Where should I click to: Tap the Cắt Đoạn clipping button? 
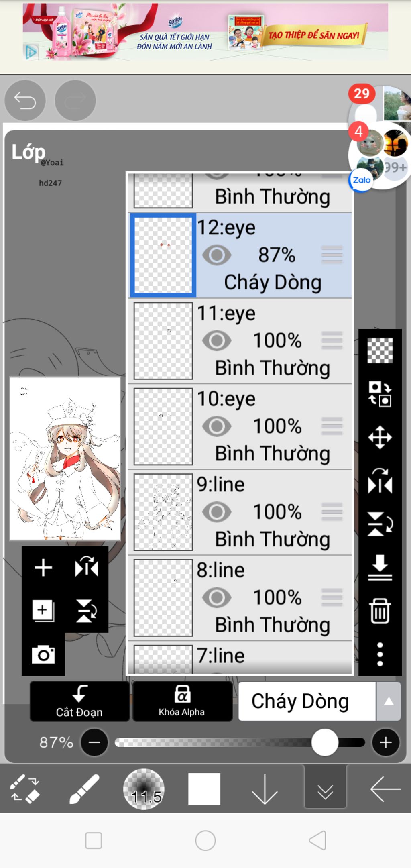point(79,701)
